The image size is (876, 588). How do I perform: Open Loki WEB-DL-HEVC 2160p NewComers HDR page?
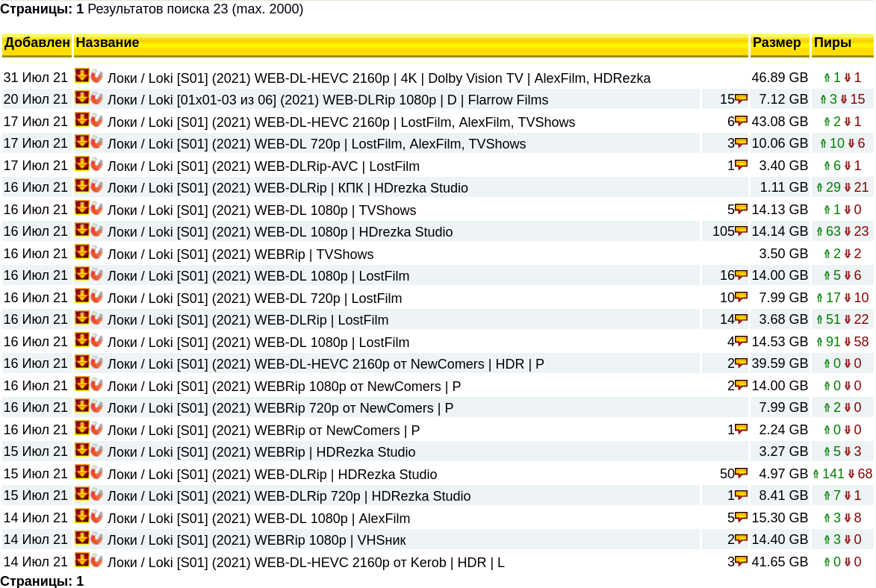pyautogui.click(x=326, y=364)
